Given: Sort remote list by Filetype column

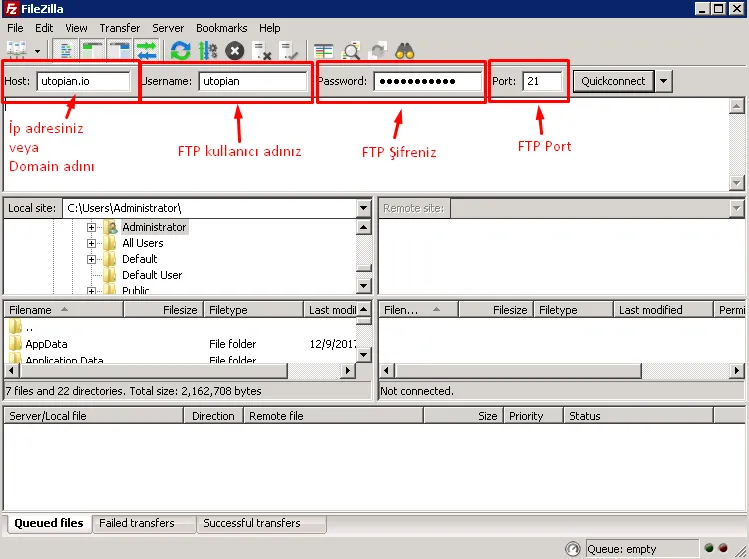Looking at the screenshot, I should coord(573,310).
